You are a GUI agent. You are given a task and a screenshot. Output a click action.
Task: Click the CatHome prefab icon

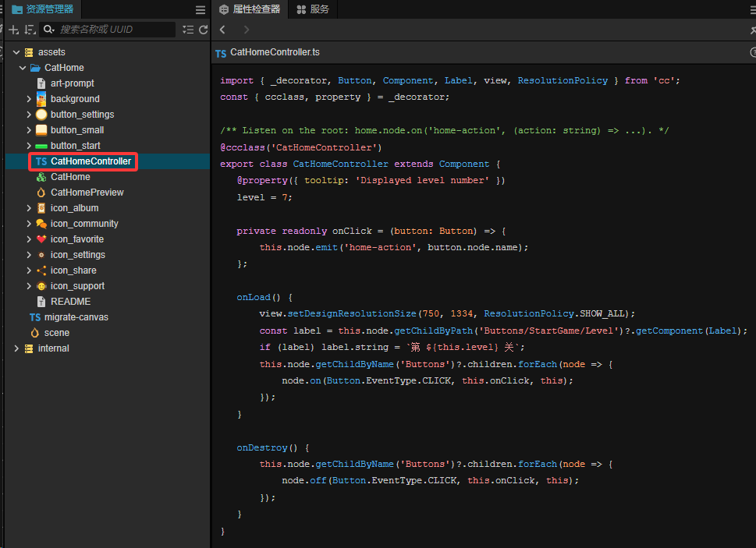click(41, 177)
